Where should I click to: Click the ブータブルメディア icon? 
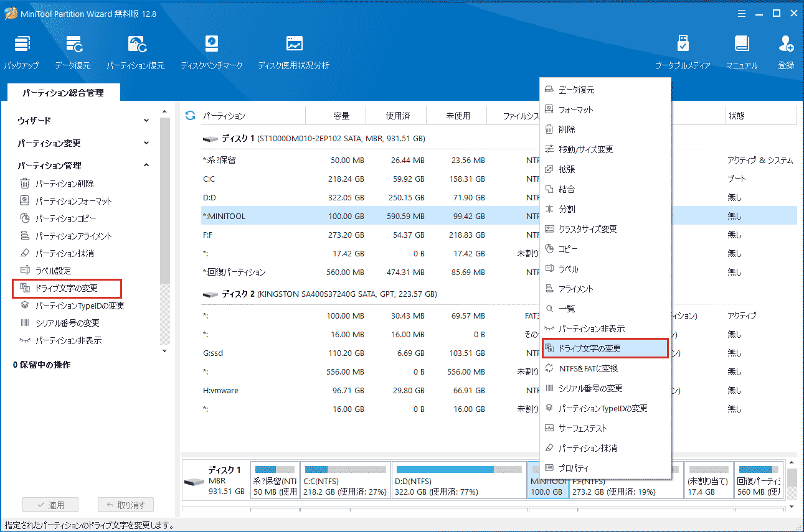point(683,52)
